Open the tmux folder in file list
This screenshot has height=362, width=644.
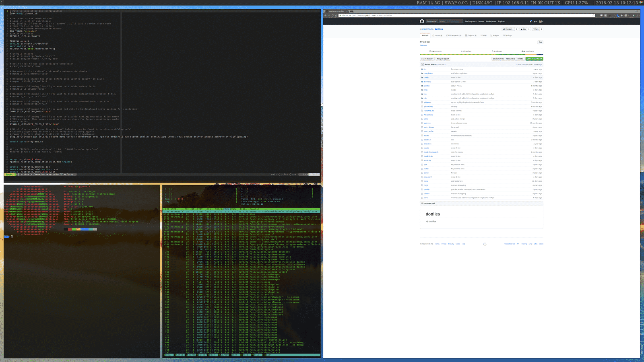(425, 90)
